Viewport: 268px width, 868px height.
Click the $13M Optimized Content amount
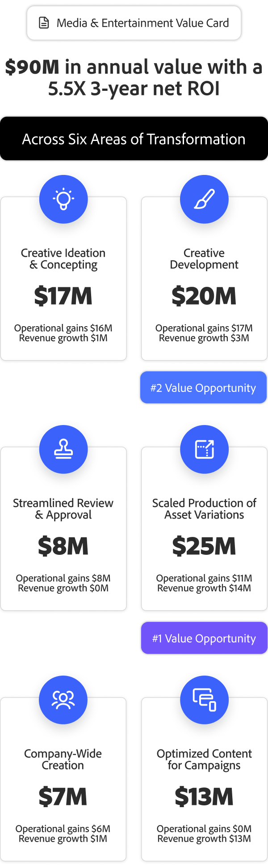(204, 797)
